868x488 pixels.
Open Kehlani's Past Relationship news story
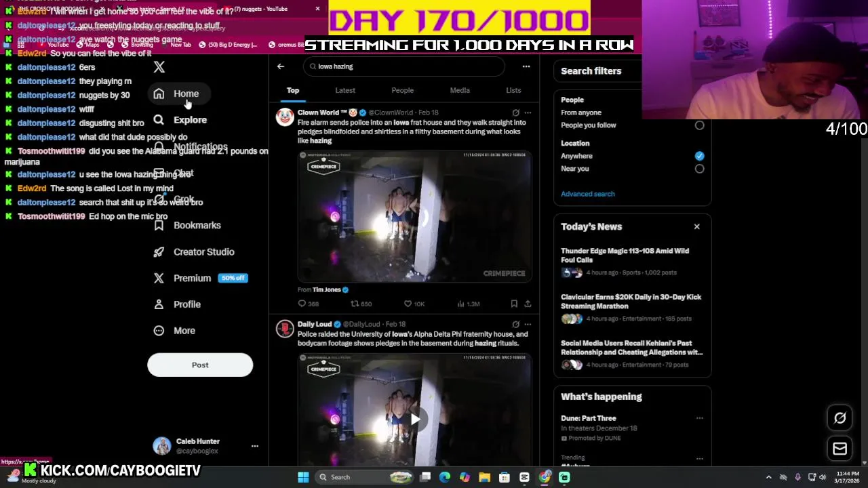(632, 353)
